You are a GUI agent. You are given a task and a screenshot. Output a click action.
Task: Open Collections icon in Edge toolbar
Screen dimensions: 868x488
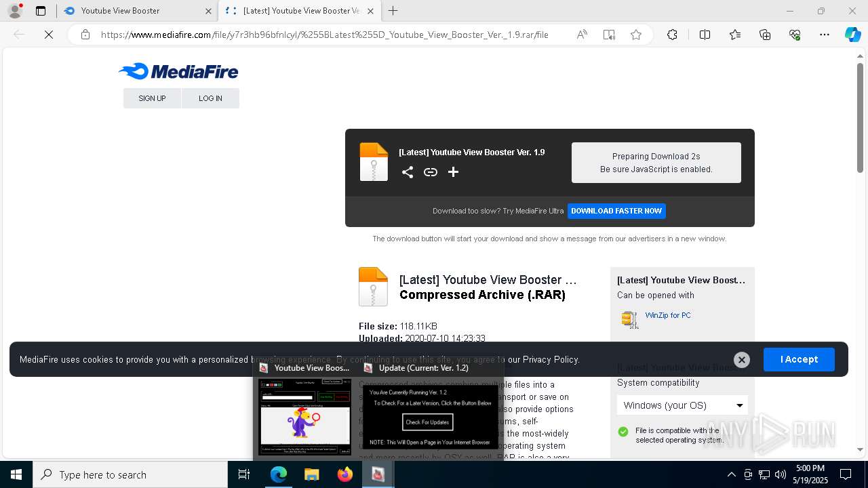[765, 35]
